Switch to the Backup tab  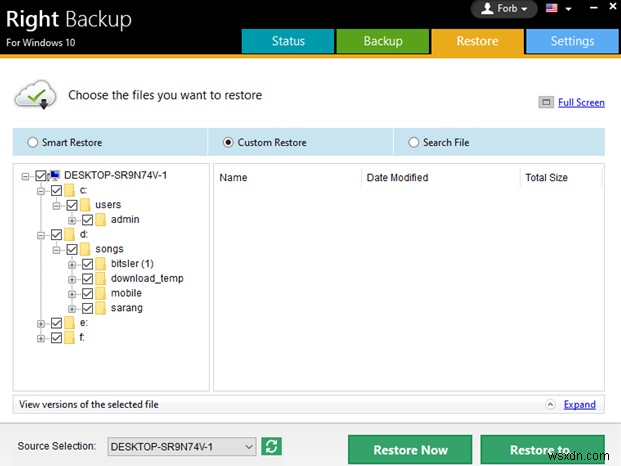(x=382, y=41)
